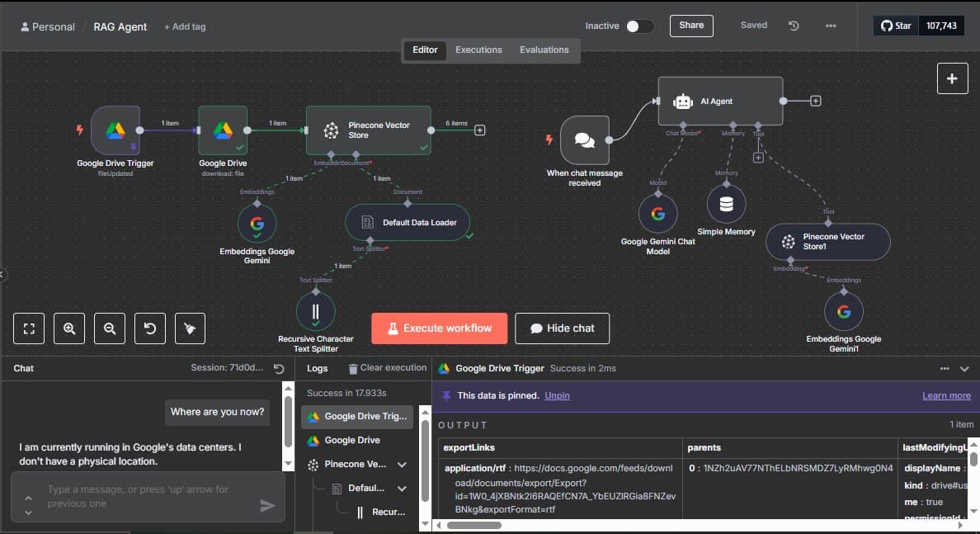This screenshot has height=534, width=980.
Task: Click the tidy up workflow broom icon
Action: [x=190, y=328]
